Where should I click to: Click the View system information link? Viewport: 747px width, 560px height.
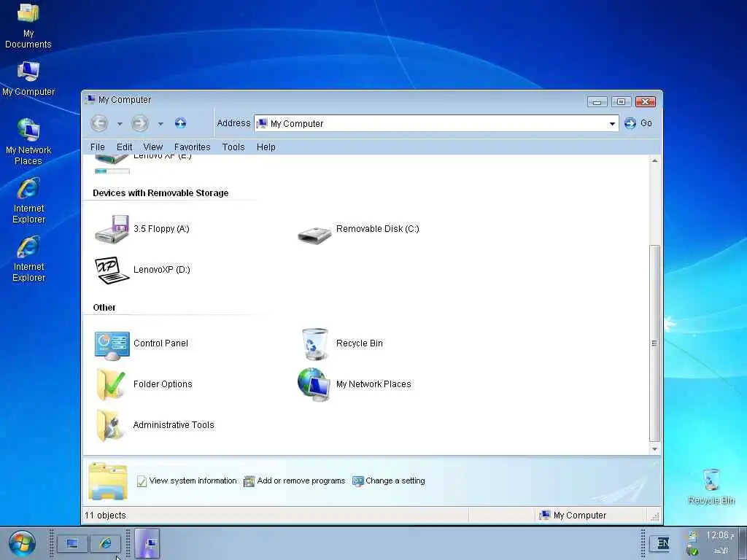pos(187,481)
